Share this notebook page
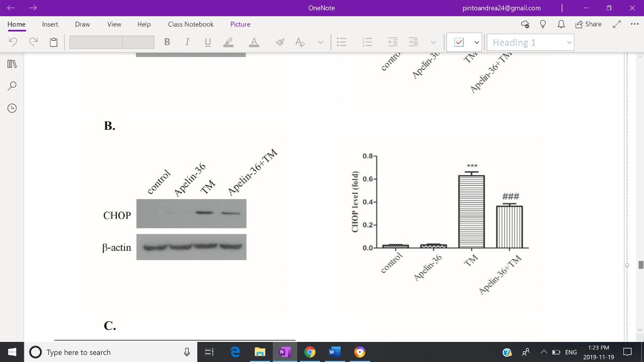 pos(588,24)
